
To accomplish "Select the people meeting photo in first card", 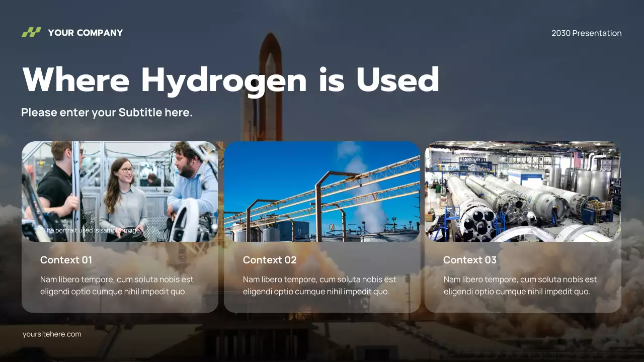I will point(120,191).
